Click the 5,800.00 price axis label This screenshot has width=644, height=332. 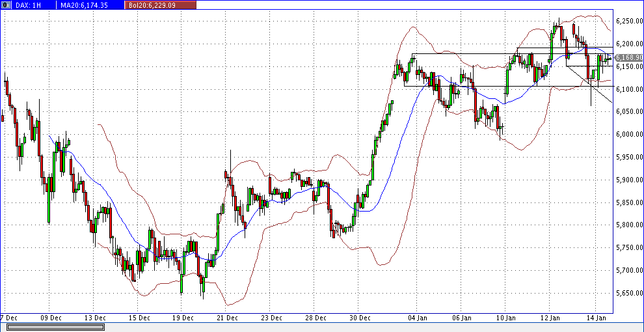coord(629,225)
